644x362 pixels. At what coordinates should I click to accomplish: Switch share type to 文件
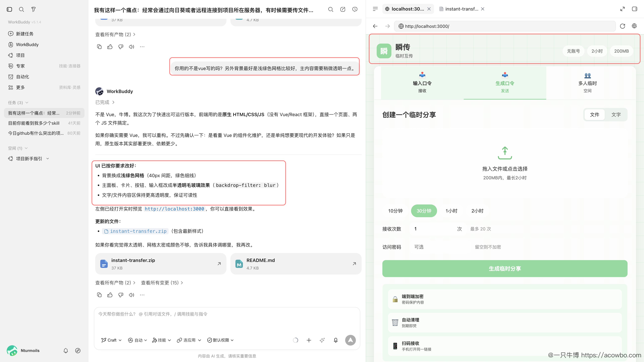pyautogui.click(x=595, y=115)
